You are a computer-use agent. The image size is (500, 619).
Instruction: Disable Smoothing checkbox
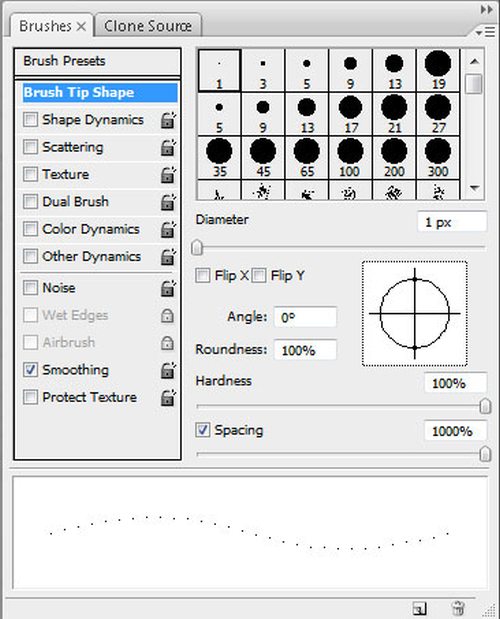click(30, 370)
